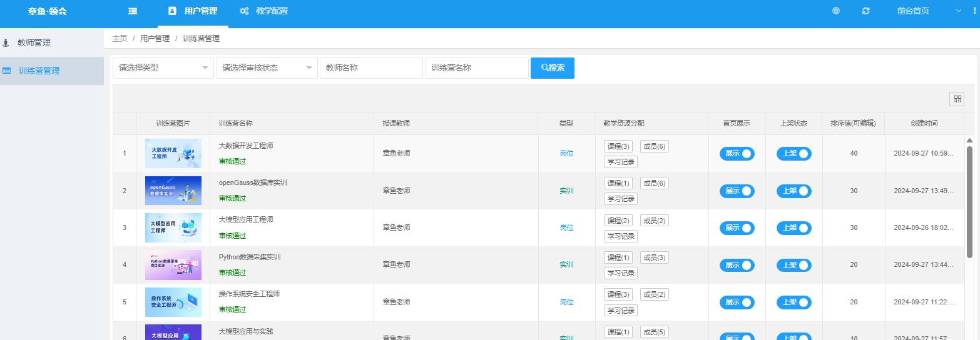The image size is (980, 340).
Task: Click the openGauss数据库实训 thumbnail image
Action: [x=173, y=191]
